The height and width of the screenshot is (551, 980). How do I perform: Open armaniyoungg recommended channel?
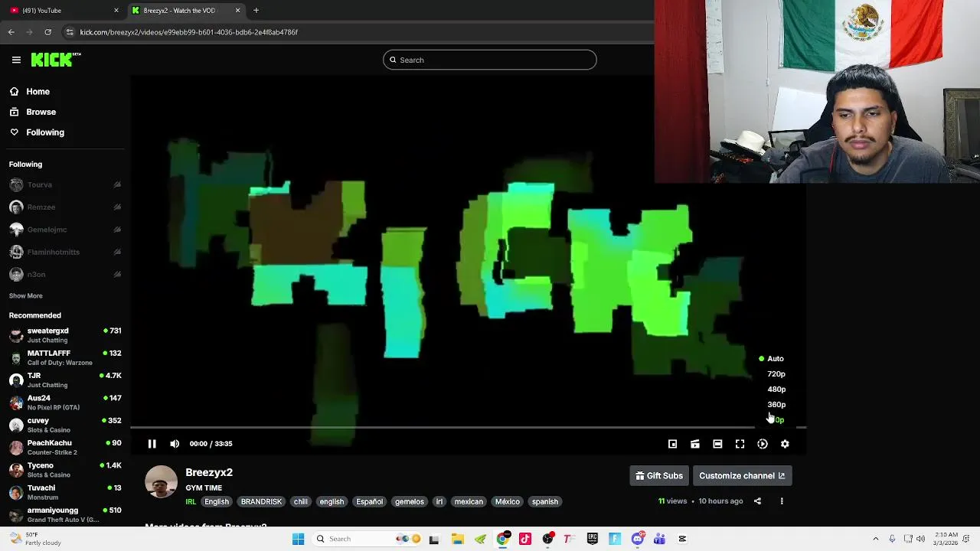[x=65, y=514]
